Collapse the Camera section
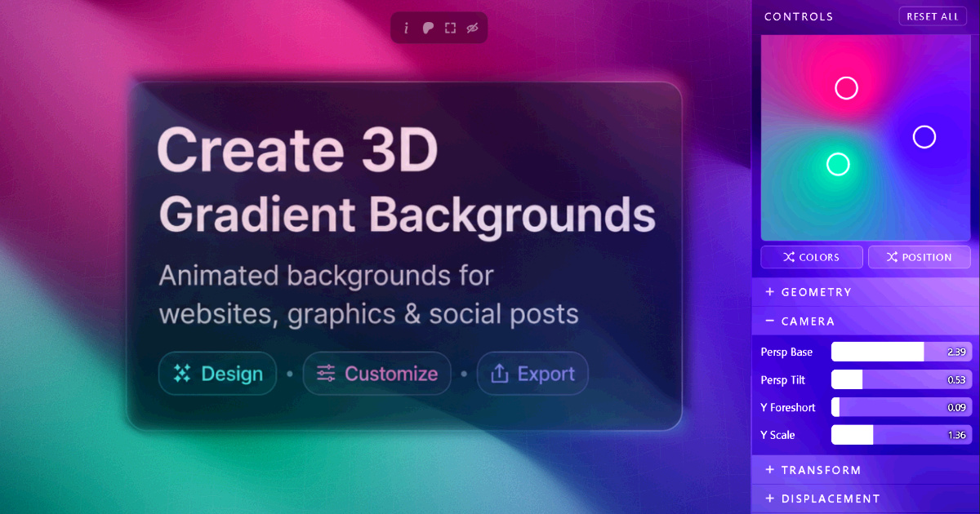Image resolution: width=980 pixels, height=514 pixels. click(x=866, y=321)
